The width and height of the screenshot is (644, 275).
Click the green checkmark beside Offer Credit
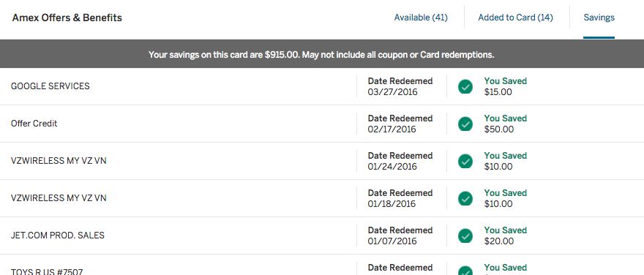tap(465, 124)
